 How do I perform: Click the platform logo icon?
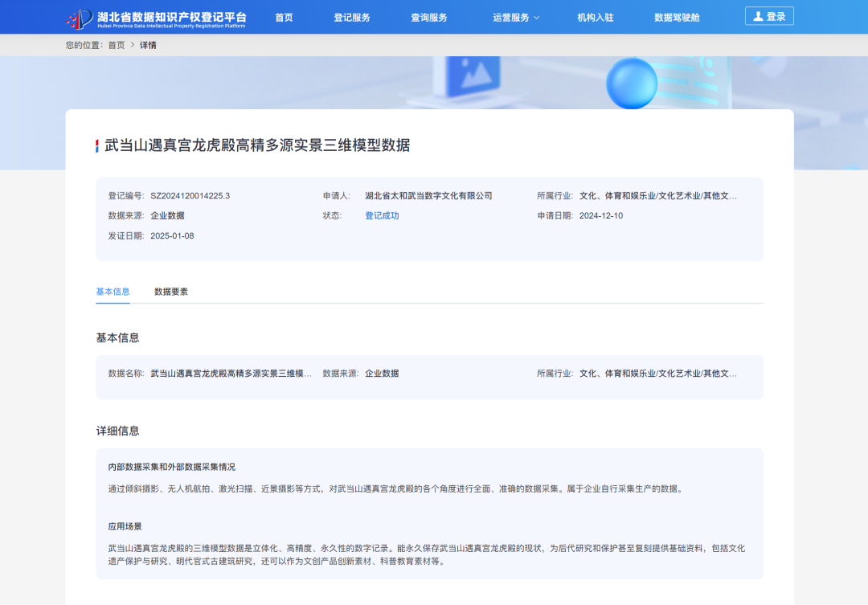[x=76, y=16]
